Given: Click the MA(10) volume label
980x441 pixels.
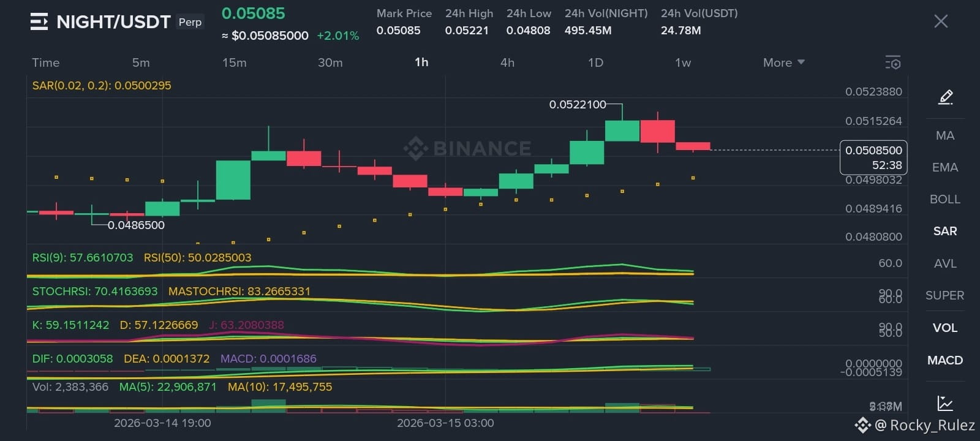Looking at the screenshot, I should 280,386.
